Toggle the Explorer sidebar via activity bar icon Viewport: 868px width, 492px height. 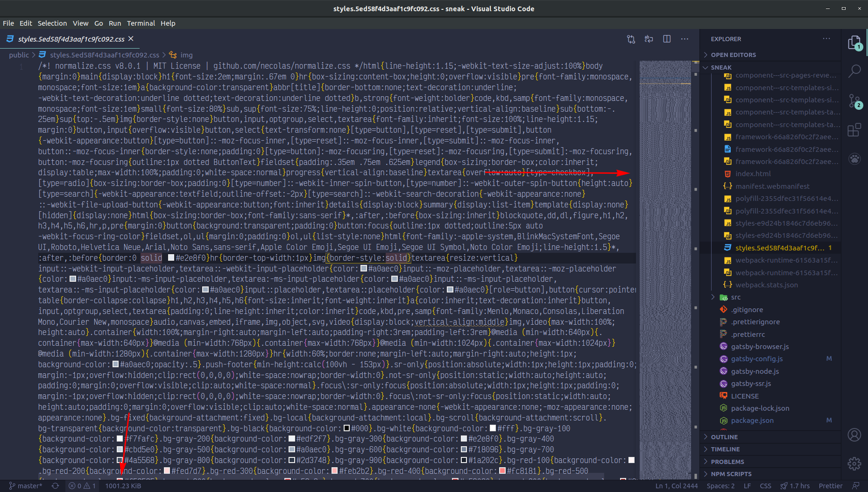pyautogui.click(x=854, y=43)
